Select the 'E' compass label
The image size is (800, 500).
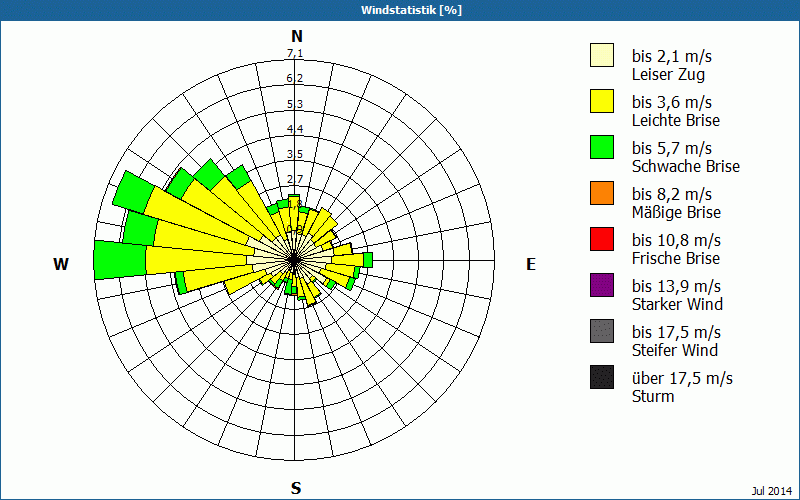[531, 264]
